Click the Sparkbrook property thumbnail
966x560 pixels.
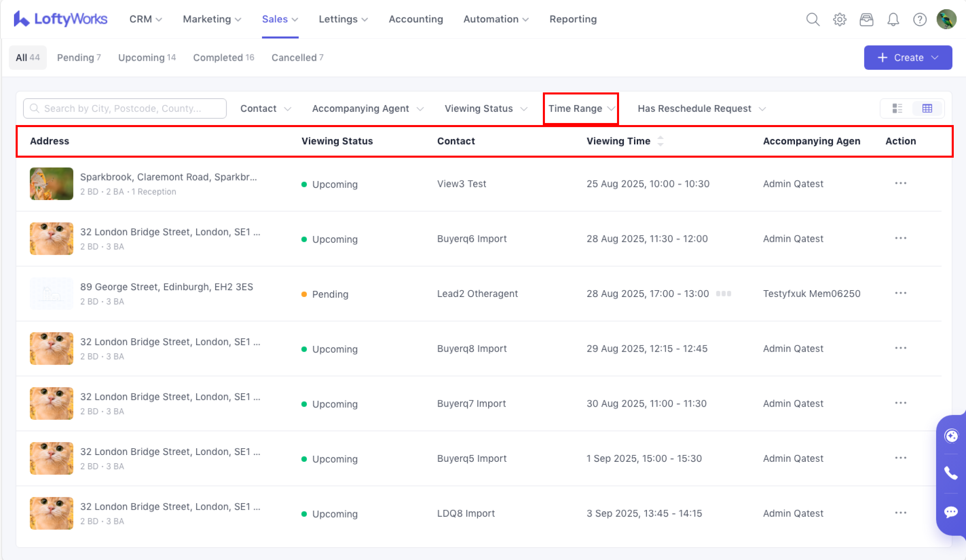pyautogui.click(x=51, y=183)
